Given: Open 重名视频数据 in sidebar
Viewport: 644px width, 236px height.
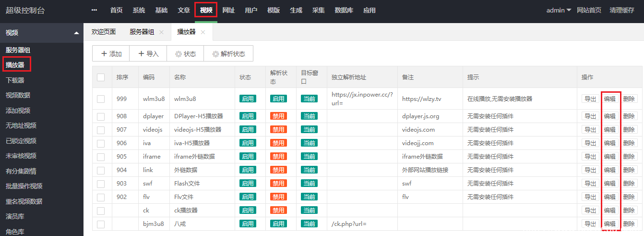Looking at the screenshot, I should (x=24, y=201).
